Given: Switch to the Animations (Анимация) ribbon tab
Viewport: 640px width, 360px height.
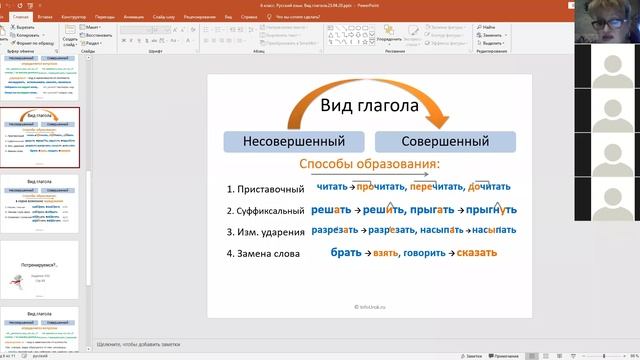Looking at the screenshot, I should tap(133, 17).
